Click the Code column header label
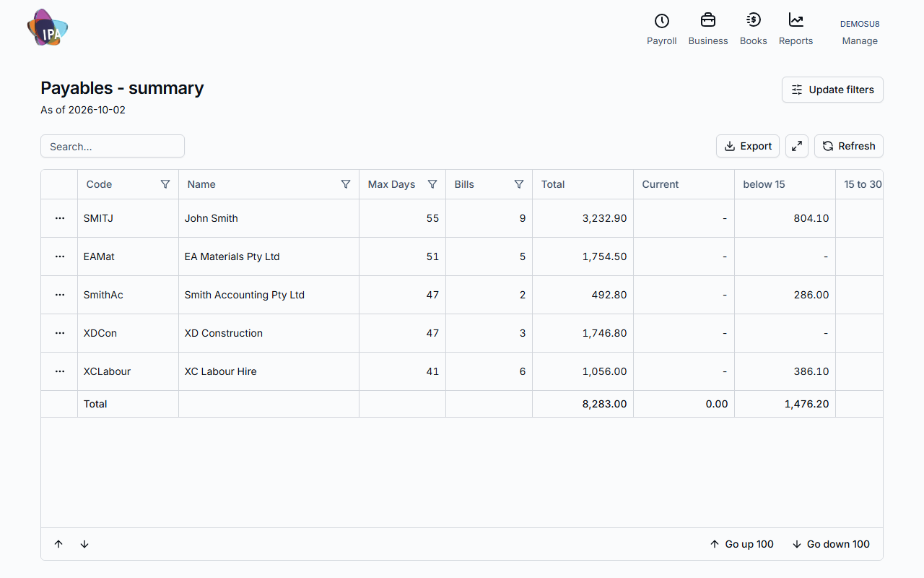The height and width of the screenshot is (578, 924). 99,184
